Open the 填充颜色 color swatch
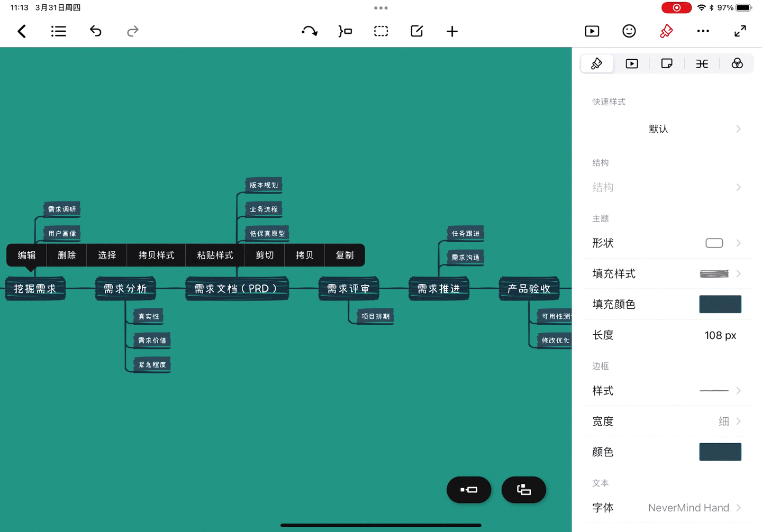This screenshot has height=532, width=762. click(x=720, y=304)
